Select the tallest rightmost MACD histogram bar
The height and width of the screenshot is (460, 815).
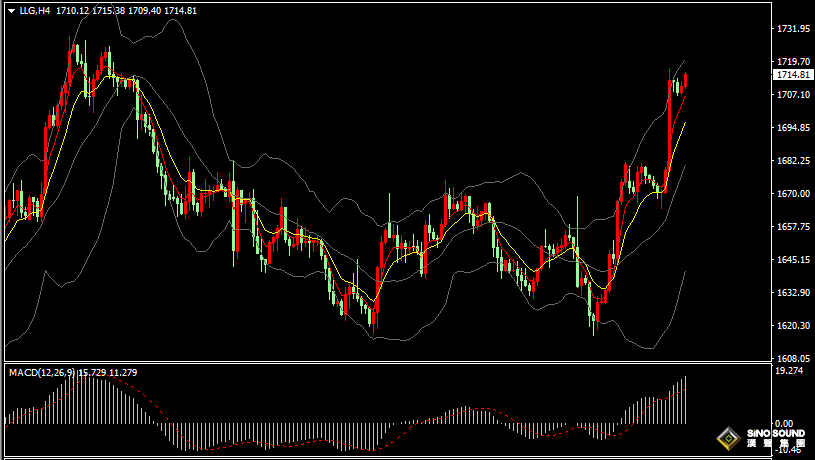tap(685, 400)
